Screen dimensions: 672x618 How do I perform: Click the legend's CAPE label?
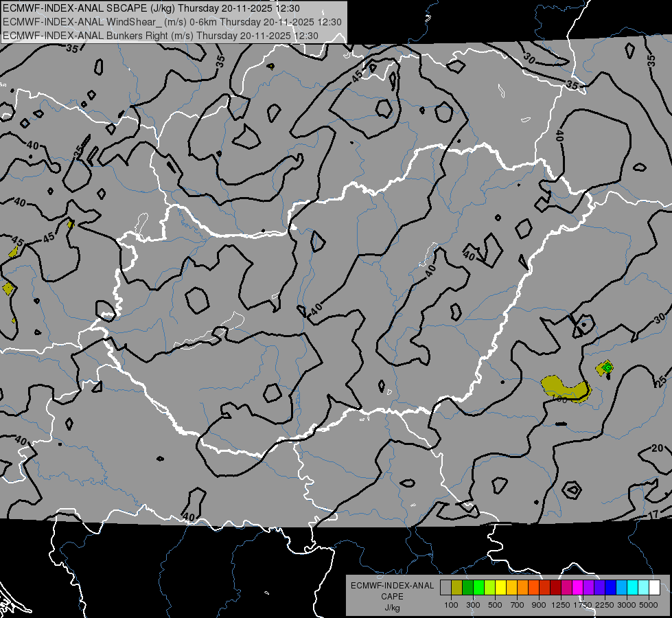click(393, 596)
